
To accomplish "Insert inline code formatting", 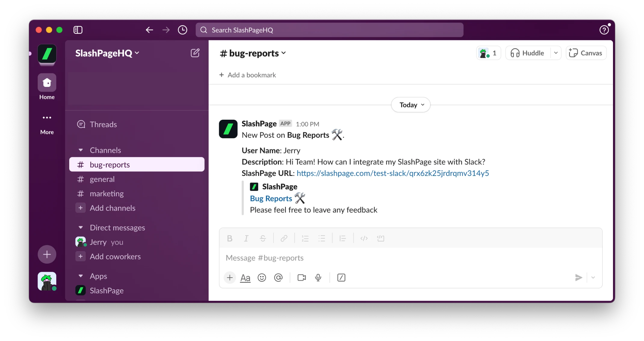I will point(364,238).
